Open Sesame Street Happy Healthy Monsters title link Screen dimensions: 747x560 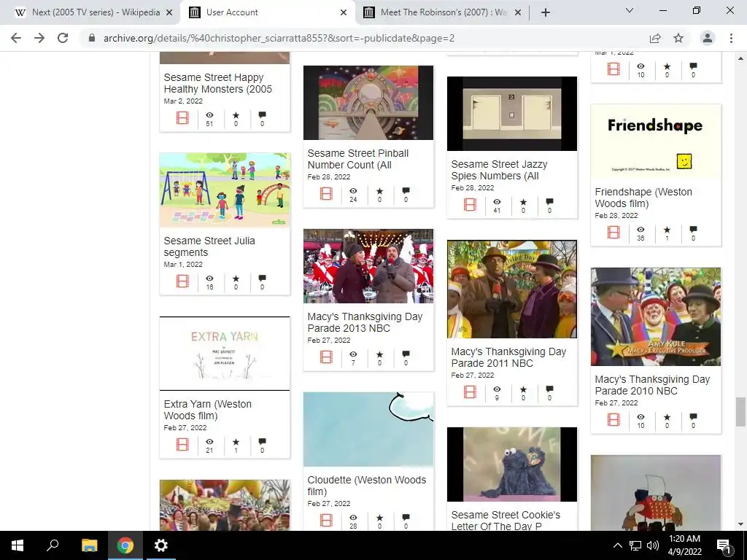(217, 83)
